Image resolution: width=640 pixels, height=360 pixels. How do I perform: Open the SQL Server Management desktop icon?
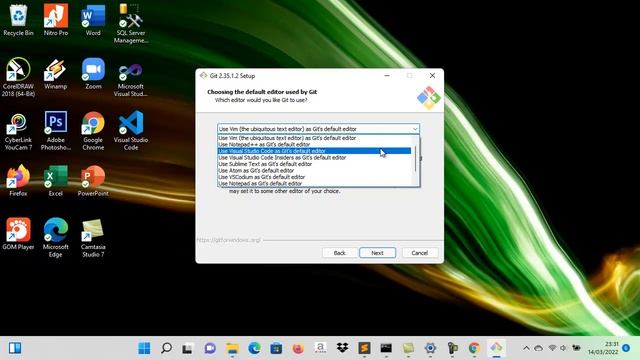pyautogui.click(x=131, y=24)
